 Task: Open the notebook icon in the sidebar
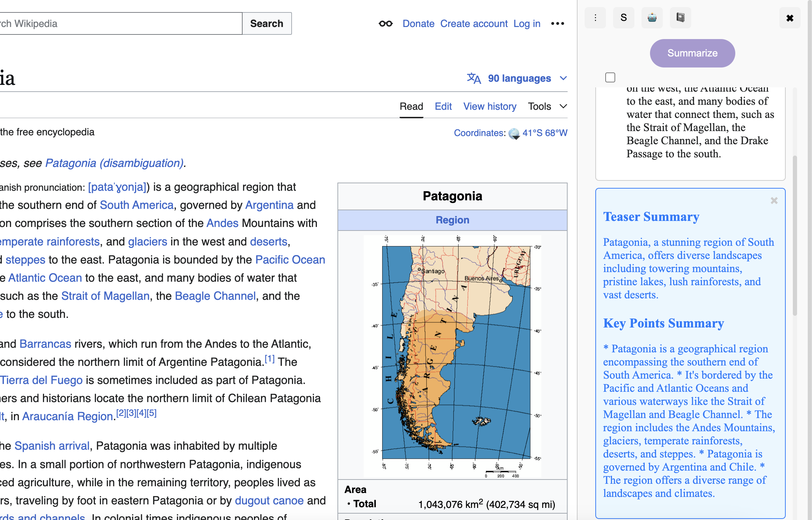[x=680, y=18]
